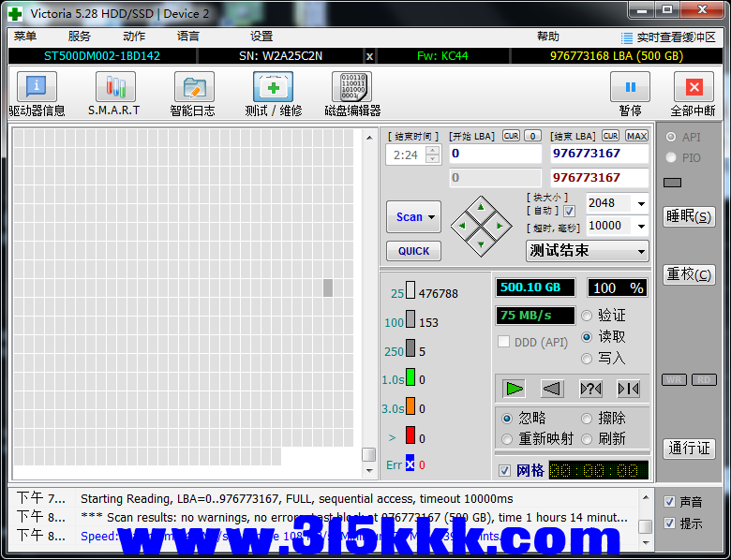
Task: Toggle the auto block size (自动) checkbox
Action: (569, 211)
